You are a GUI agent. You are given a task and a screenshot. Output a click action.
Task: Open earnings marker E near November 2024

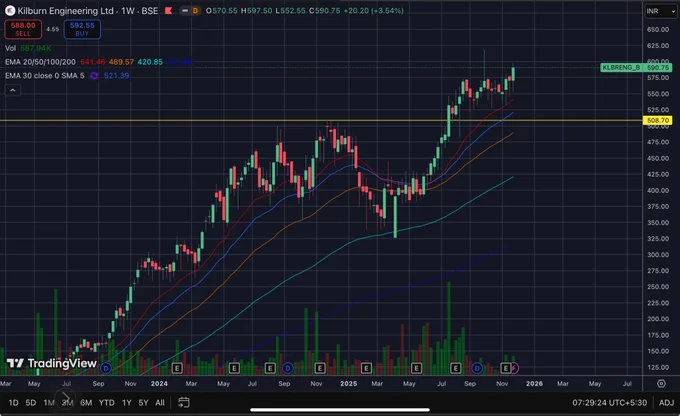tap(320, 368)
